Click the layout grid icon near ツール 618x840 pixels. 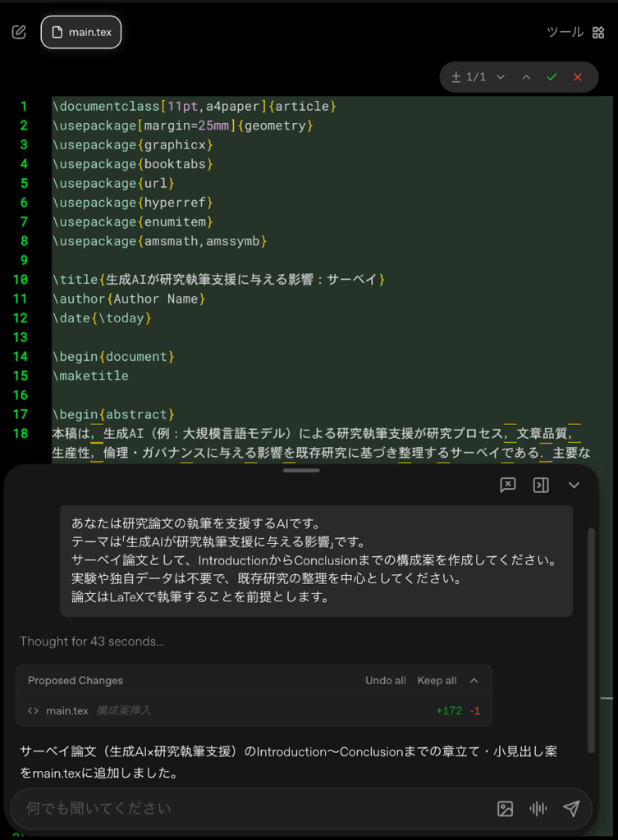[598, 32]
